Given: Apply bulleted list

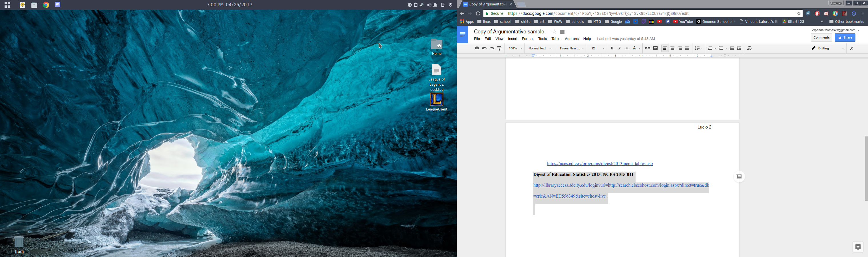Looking at the screenshot, I should point(720,48).
